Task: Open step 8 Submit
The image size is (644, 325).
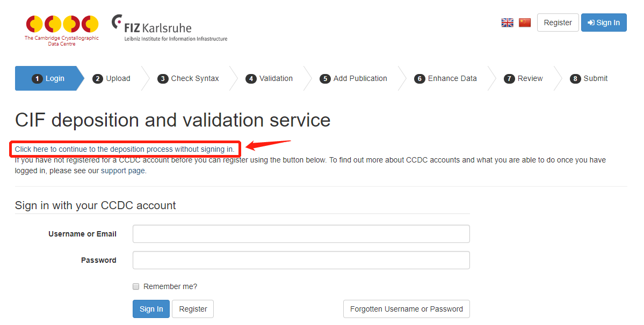Action: (x=589, y=78)
